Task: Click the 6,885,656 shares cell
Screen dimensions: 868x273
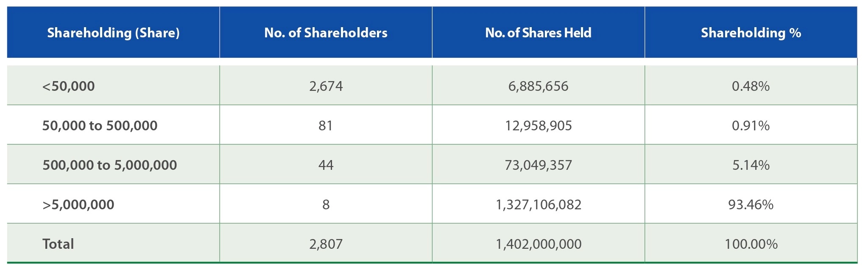Action: (x=538, y=86)
